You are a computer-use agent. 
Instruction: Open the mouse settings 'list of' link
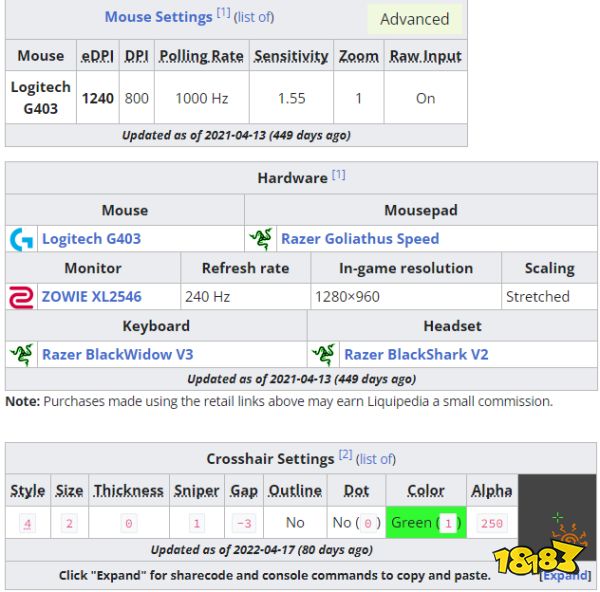pos(254,17)
